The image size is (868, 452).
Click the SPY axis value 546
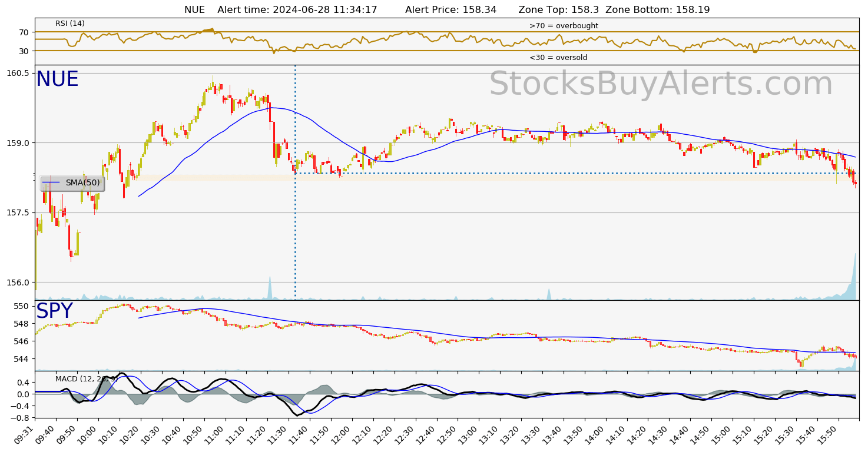pyautogui.click(x=21, y=341)
